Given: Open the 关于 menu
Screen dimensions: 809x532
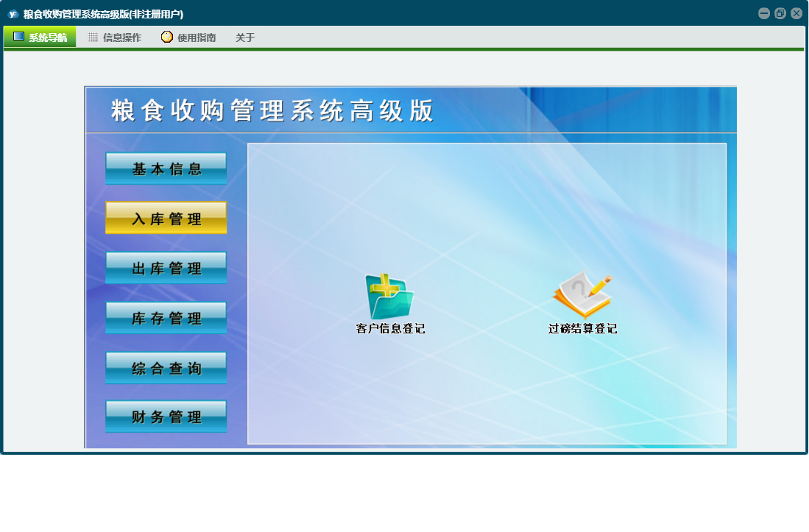Looking at the screenshot, I should tap(245, 37).
